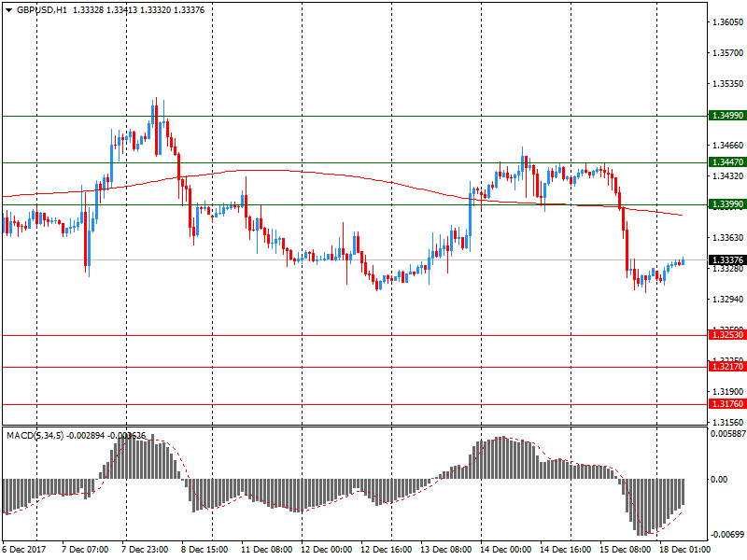Select the red support level label 1.31760
This screenshot has height=560, width=747.
tap(727, 404)
